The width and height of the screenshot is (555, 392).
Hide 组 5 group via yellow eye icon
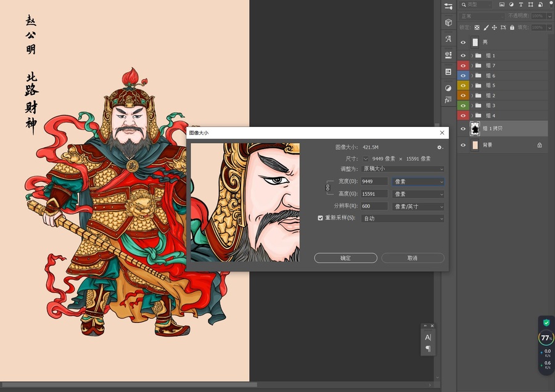(463, 85)
